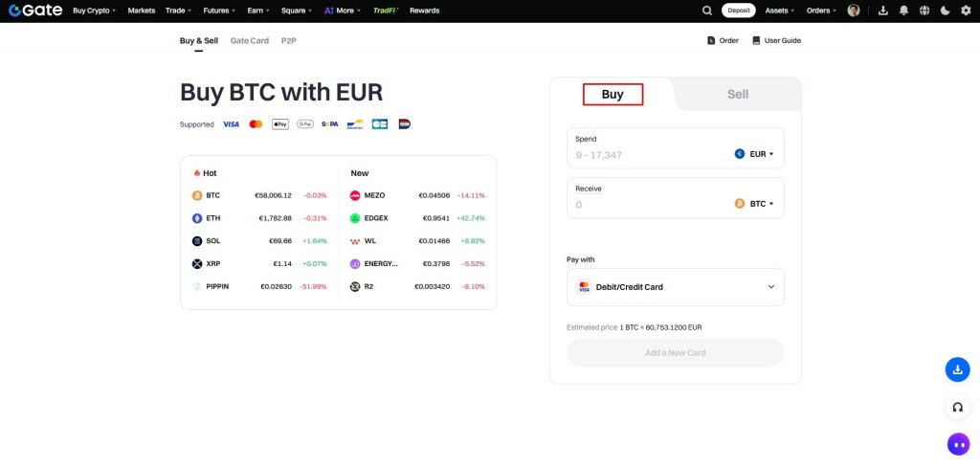Click the app download icon in header
The height and width of the screenshot is (469, 980).
point(883,11)
